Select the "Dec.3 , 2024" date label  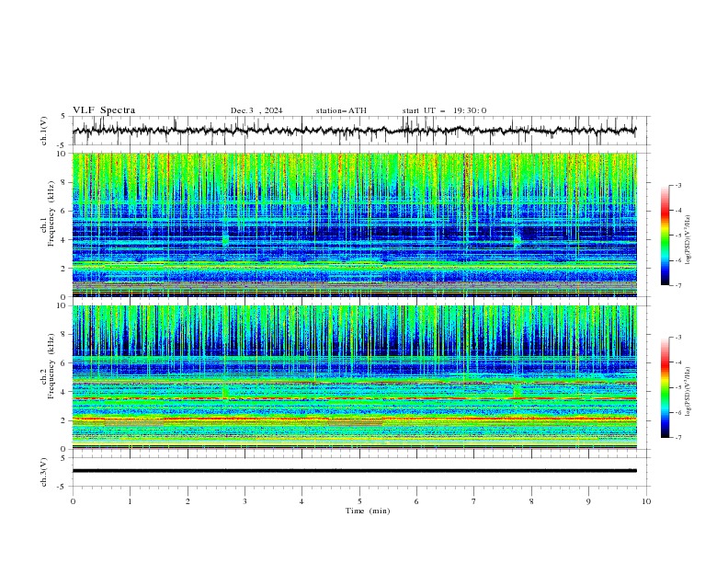click(x=256, y=110)
